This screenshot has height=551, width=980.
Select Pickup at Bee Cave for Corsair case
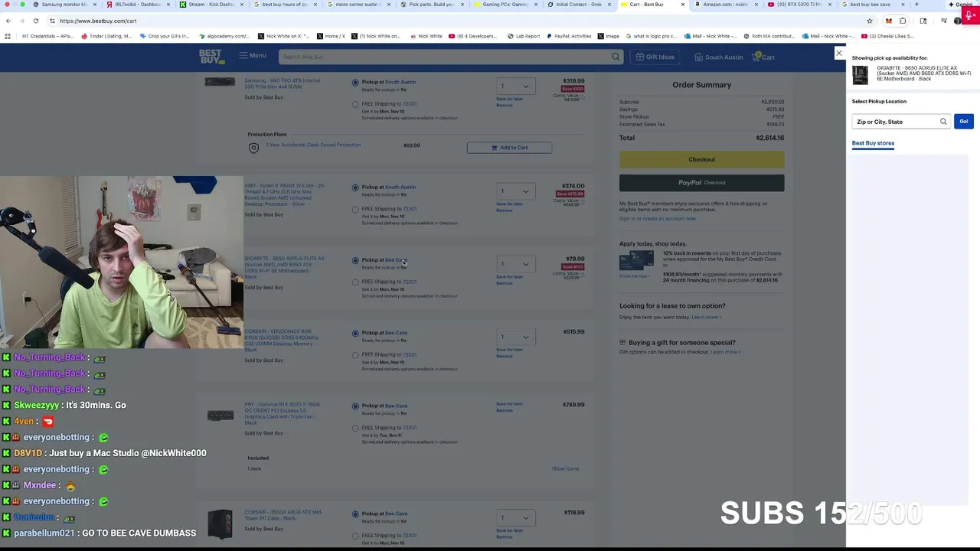[x=355, y=514]
